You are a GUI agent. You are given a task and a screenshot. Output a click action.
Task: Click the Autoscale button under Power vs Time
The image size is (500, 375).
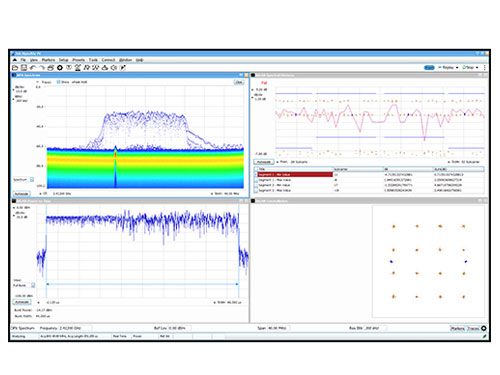tap(22, 302)
